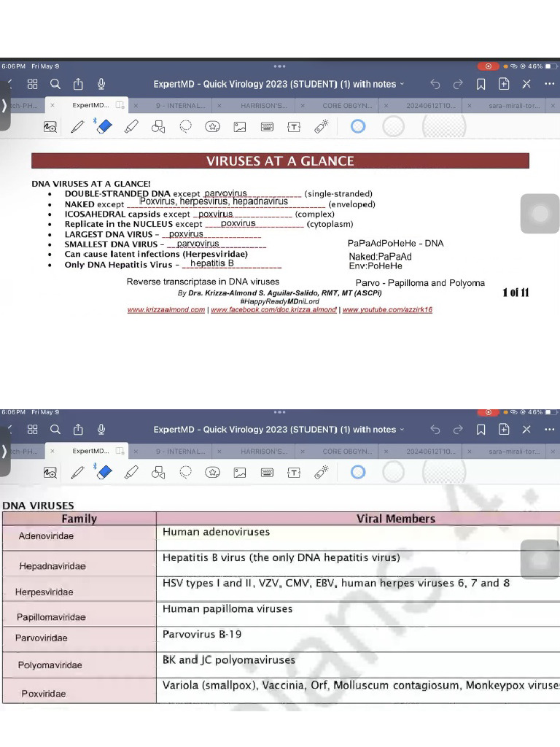Image resolution: width=560 pixels, height=747 pixels.
Task: Bookmark the DNA Viruses table page
Action: [481, 430]
